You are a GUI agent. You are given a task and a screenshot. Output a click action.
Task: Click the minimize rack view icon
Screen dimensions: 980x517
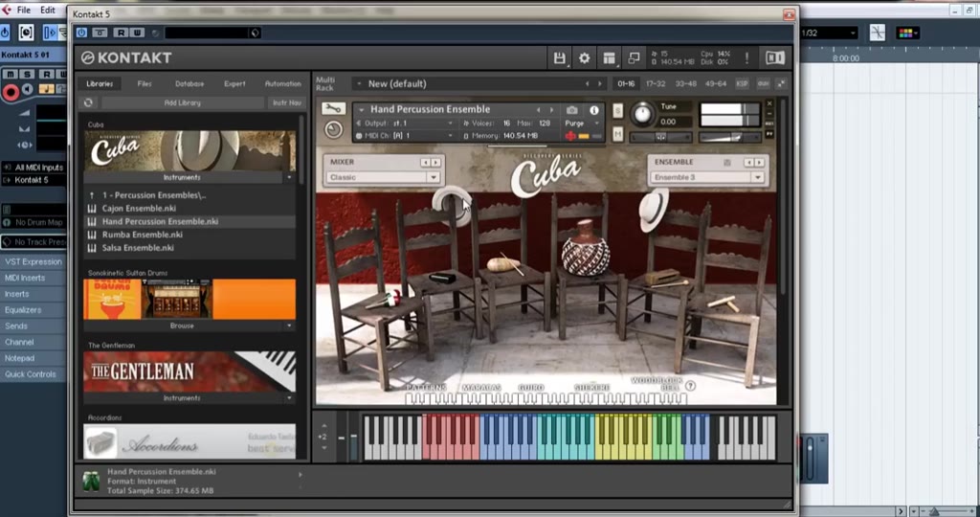[x=634, y=58]
